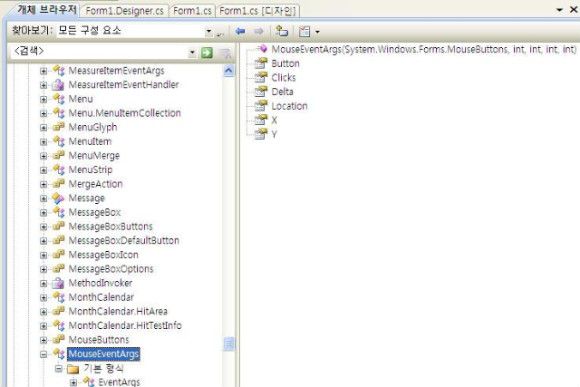Click the MethodInvoker delegate icon
Screen dimensions: 580x387
(58, 283)
